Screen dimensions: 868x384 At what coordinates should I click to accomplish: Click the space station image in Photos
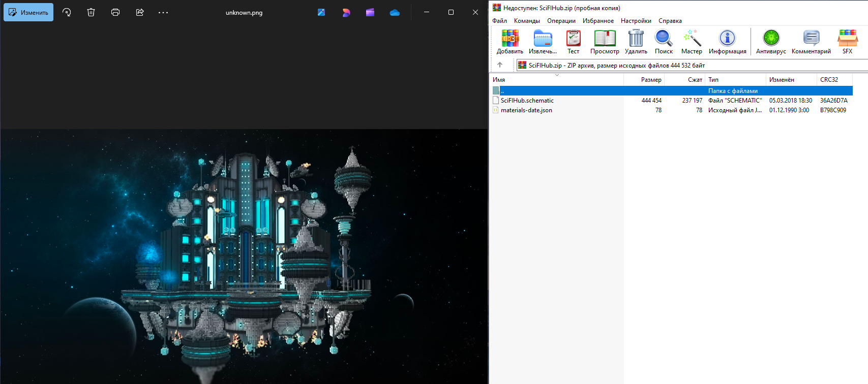point(244,257)
